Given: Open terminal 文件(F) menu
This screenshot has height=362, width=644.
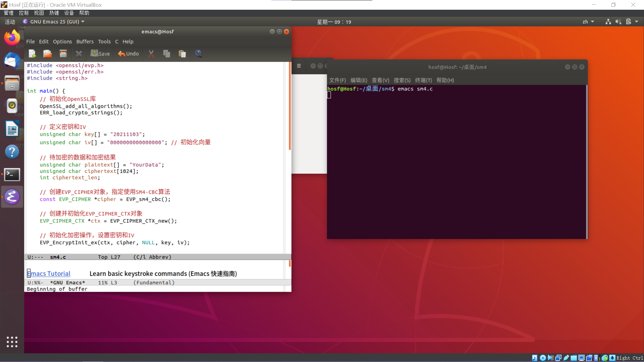Looking at the screenshot, I should pos(337,80).
